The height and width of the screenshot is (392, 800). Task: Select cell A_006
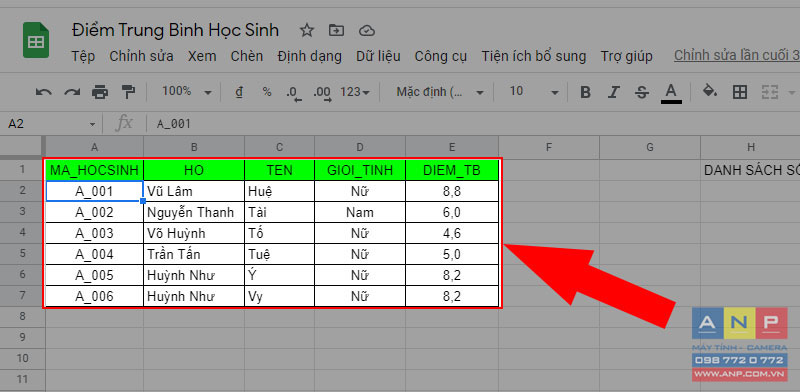tap(94, 297)
